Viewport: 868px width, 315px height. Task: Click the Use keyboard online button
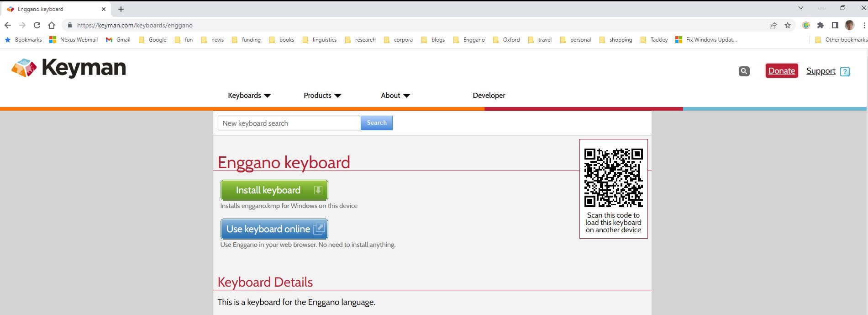click(x=274, y=229)
